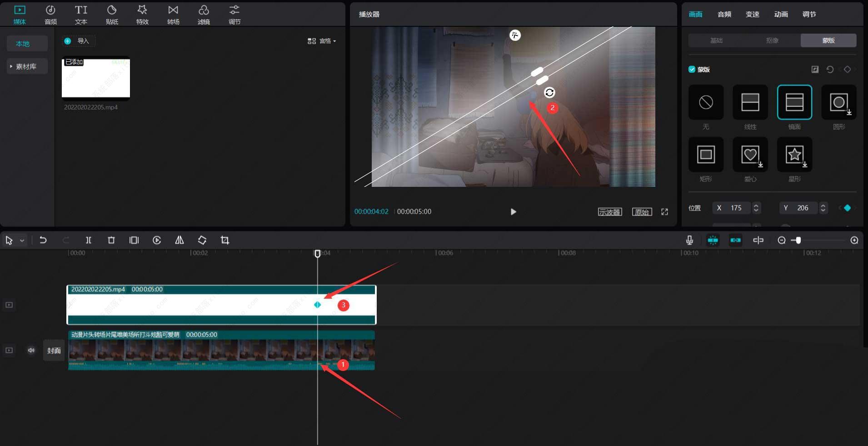Viewport: 868px width, 446px height.
Task: Open the 音频 audio library in top toolbar
Action: point(50,15)
